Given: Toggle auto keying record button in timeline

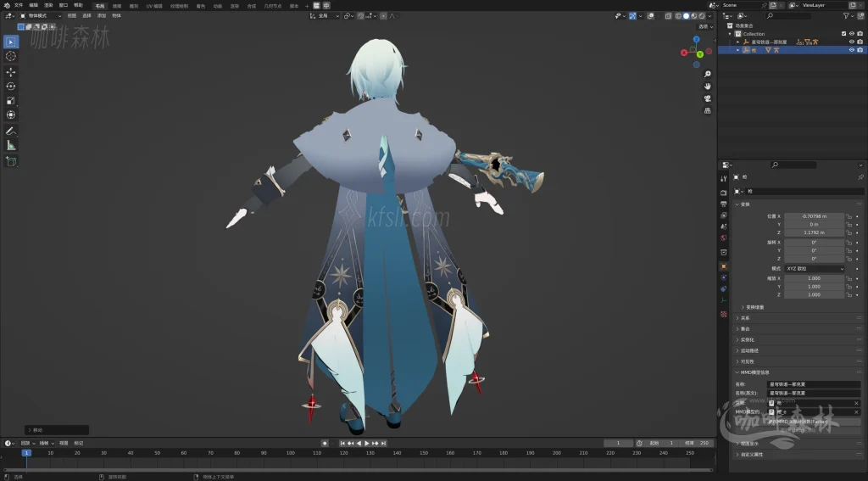Looking at the screenshot, I should click(325, 444).
